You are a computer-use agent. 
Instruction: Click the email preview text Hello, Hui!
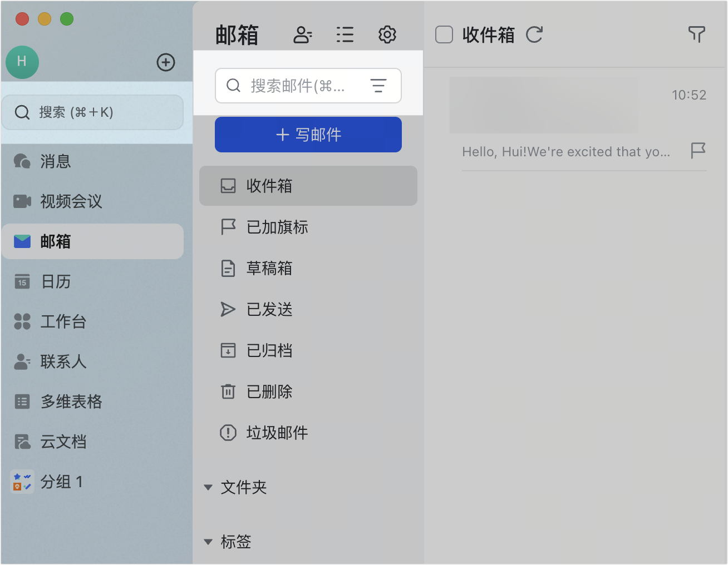(566, 152)
